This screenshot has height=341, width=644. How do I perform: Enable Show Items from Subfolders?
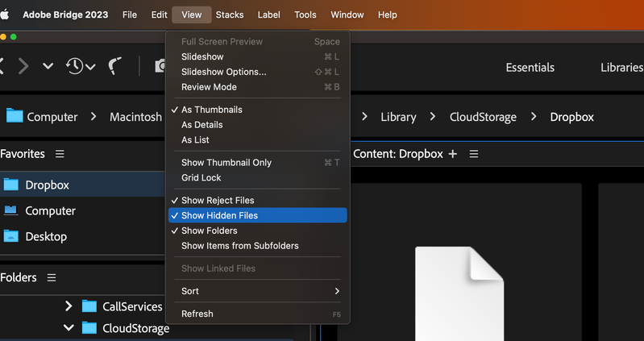pos(257,246)
